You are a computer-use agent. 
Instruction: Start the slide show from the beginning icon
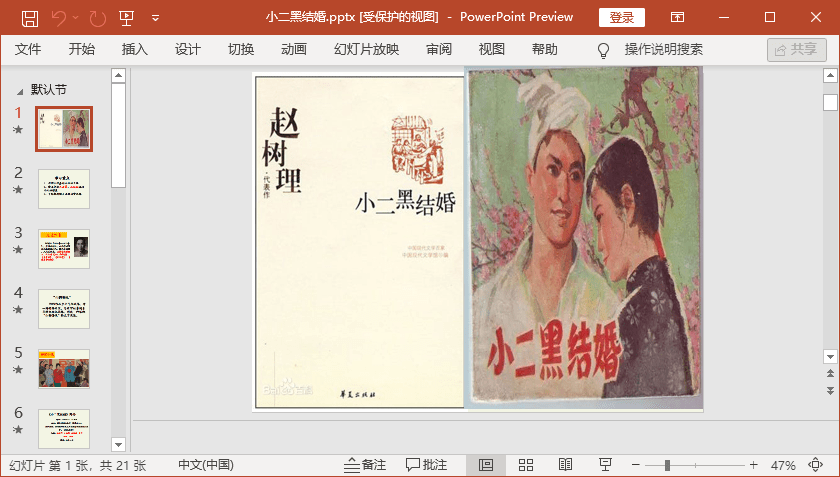tap(127, 18)
